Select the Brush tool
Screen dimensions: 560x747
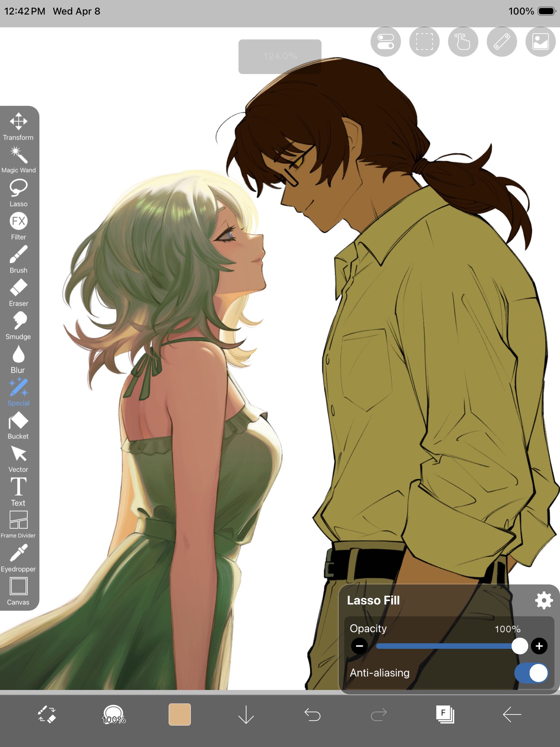[18, 259]
